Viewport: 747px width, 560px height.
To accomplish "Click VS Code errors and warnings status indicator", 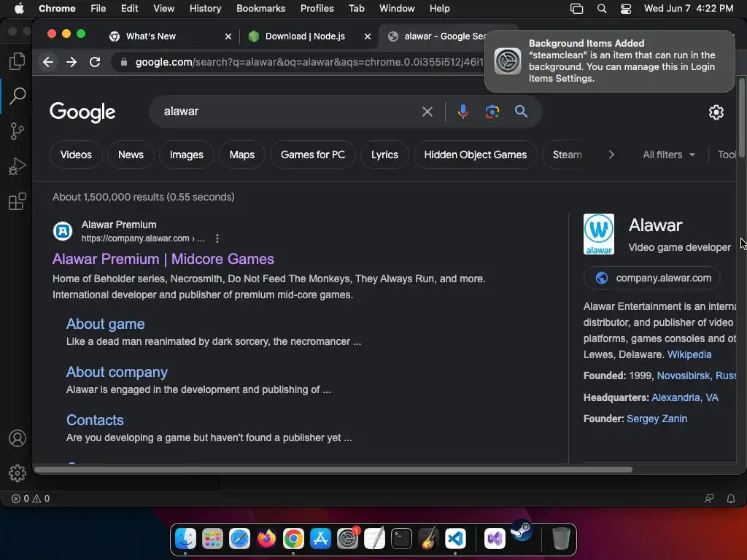I will 31,499.
